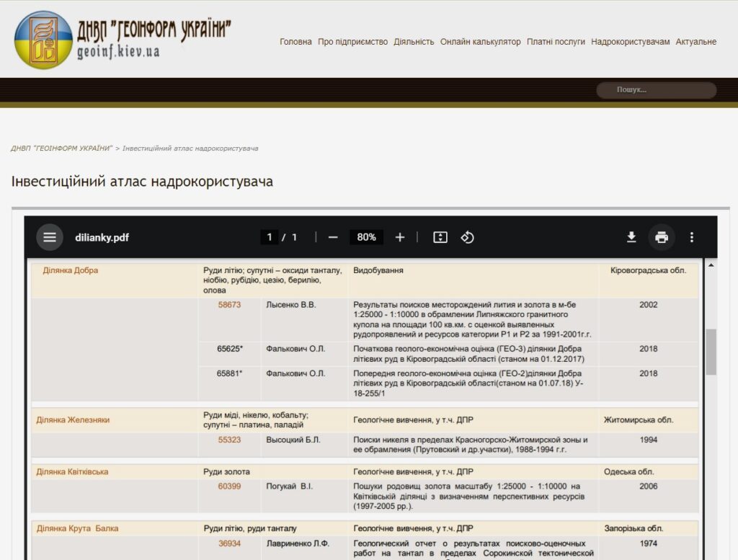Open report link 58673
Image resolution: width=738 pixels, height=560 pixels.
[229, 305]
